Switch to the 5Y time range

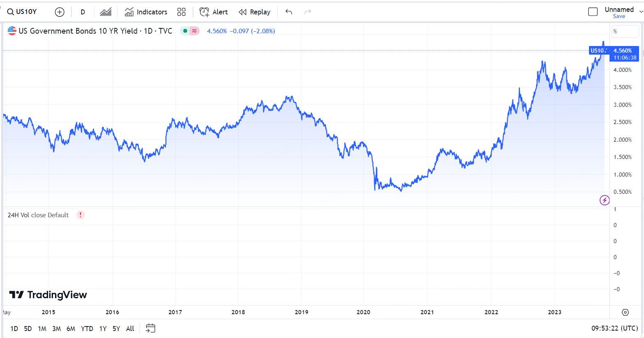116,329
